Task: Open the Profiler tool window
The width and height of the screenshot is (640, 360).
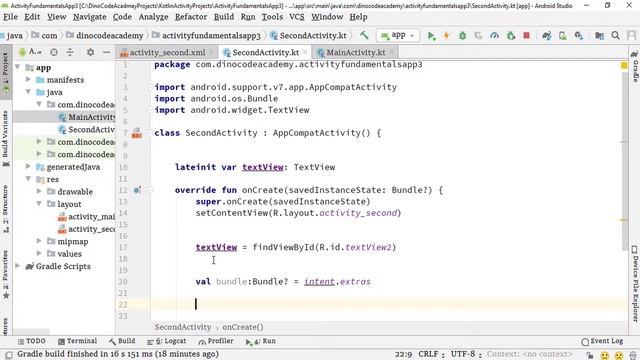Action: pos(216,341)
